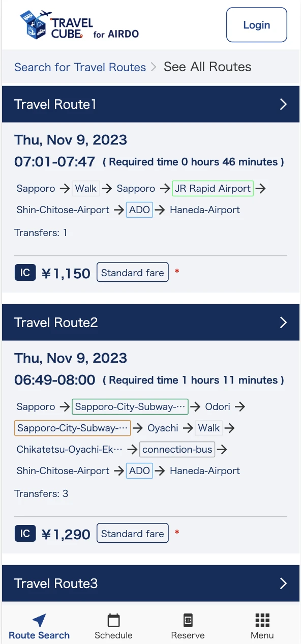The width and height of the screenshot is (301, 644).
Task: Expand Travel Route2 with its chevron
Action: [x=283, y=323]
